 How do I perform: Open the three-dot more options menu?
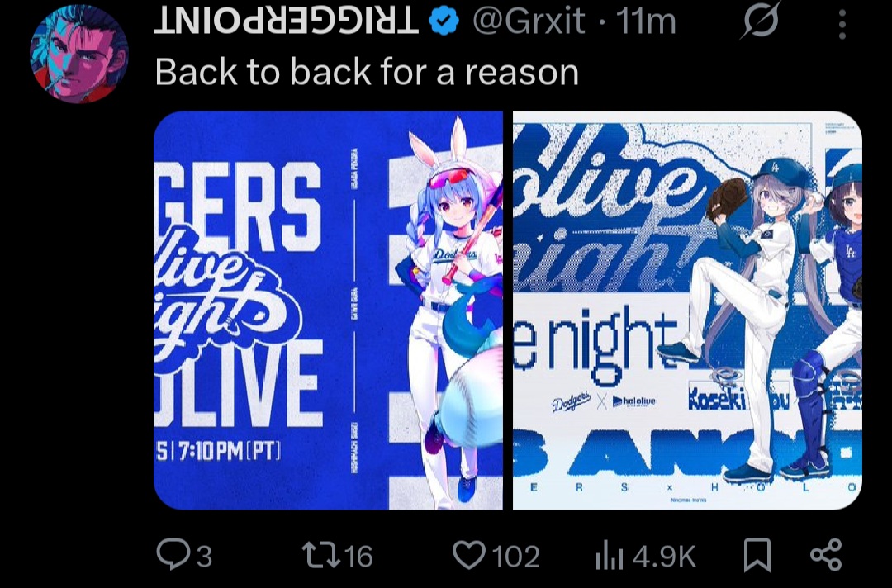(x=842, y=25)
